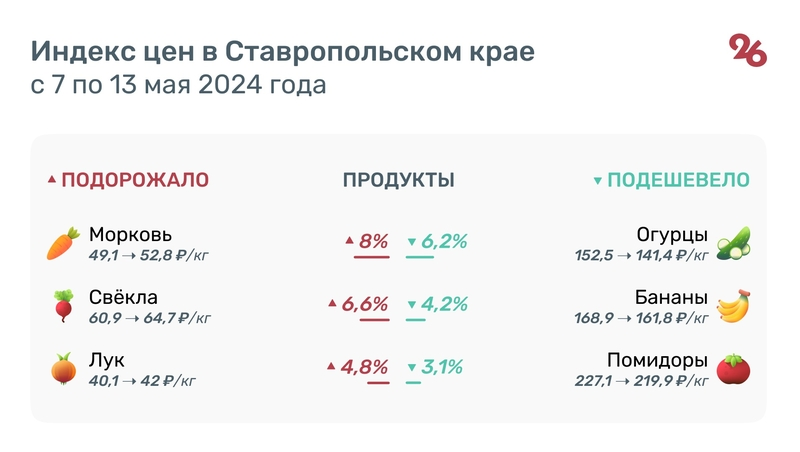Click the carrot icon next to Морковь
This screenshot has height=452, width=800.
point(64,243)
